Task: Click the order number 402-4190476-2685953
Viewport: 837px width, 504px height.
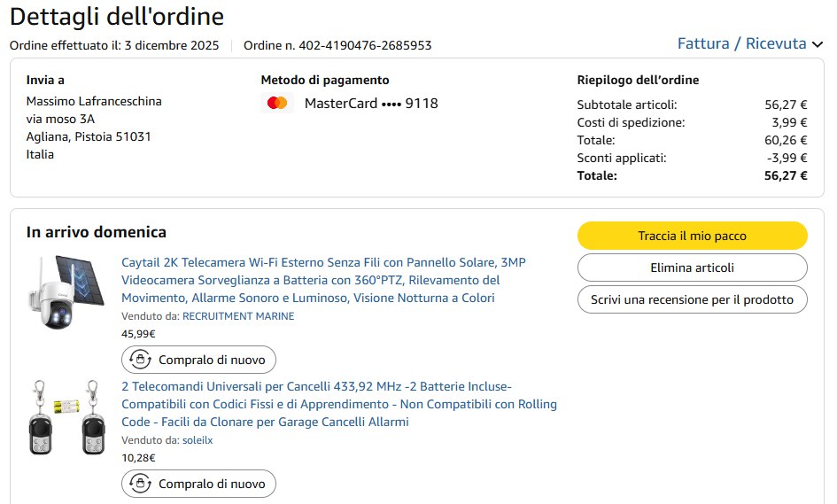Action: (337, 45)
